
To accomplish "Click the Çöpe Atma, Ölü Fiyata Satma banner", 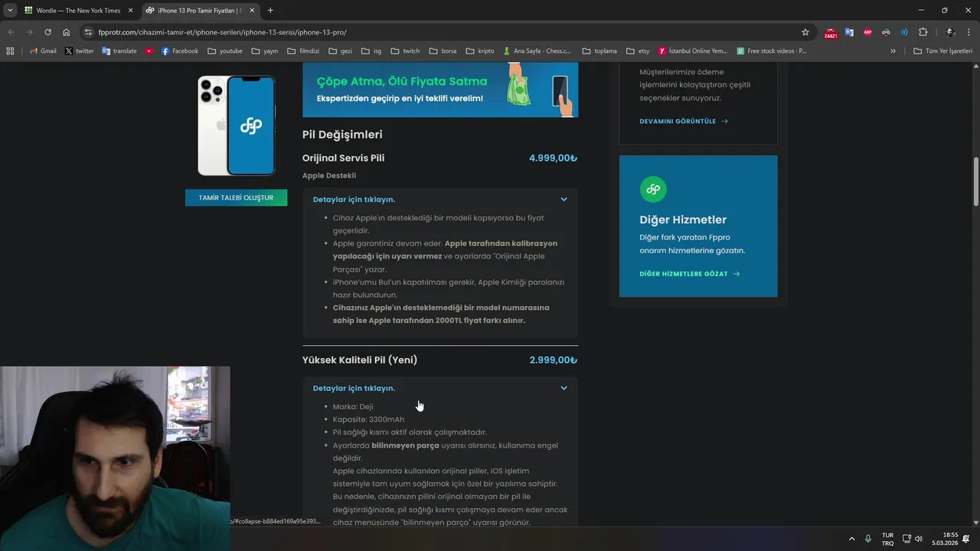I will [x=440, y=90].
